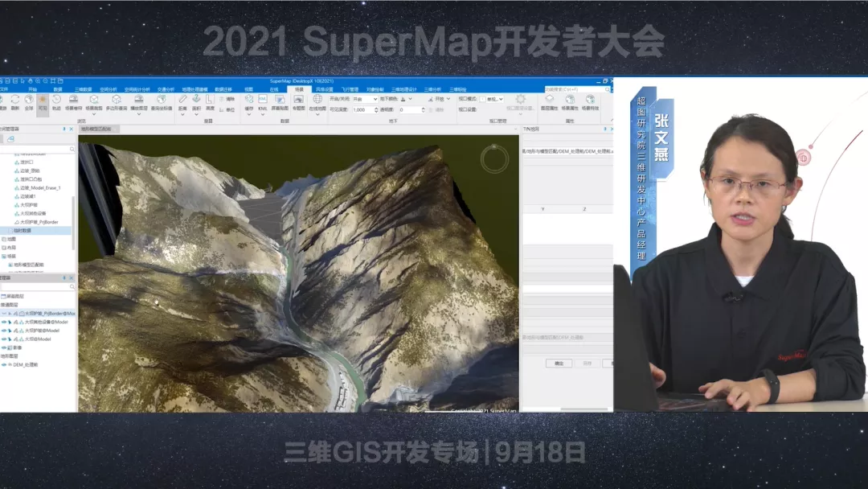Screen dimensions: 868x489
Task: Select the 大坝护坡_PrjBorder dataset in workspace tree
Action: click(39, 222)
